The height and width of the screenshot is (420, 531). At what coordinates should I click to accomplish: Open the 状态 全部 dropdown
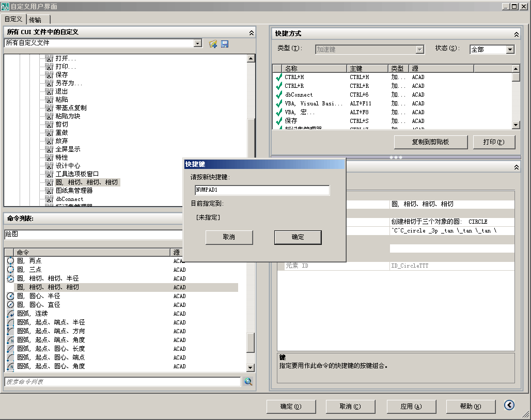pyautogui.click(x=510, y=50)
